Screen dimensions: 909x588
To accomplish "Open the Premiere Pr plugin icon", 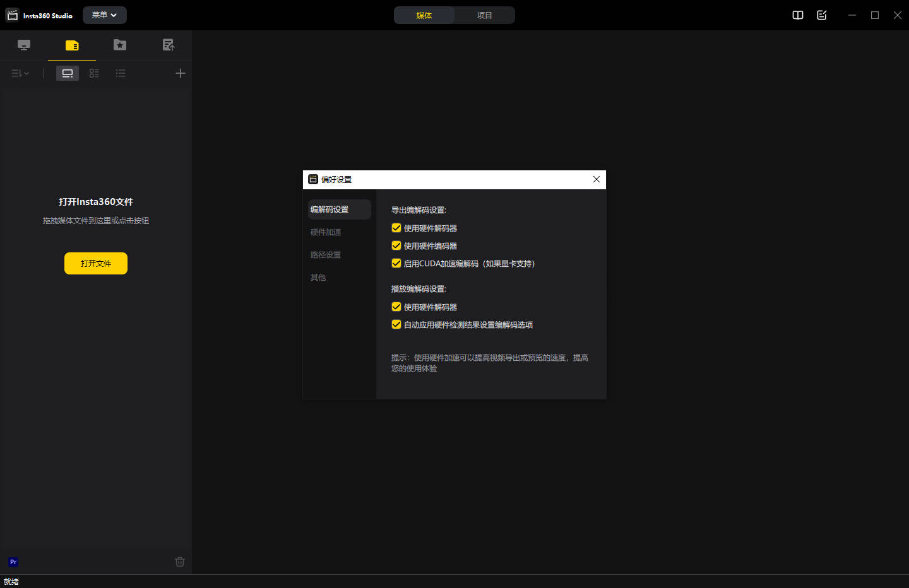I will pos(13,562).
